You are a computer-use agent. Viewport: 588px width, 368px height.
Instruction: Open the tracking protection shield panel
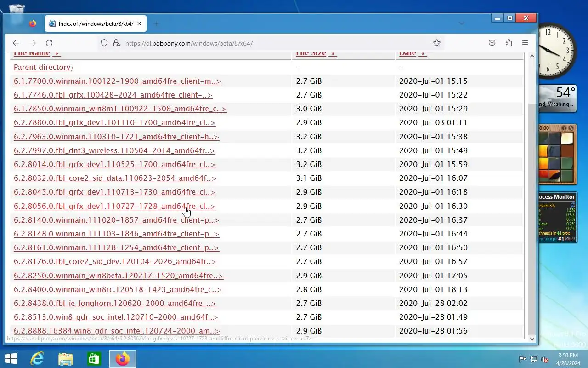point(104,43)
